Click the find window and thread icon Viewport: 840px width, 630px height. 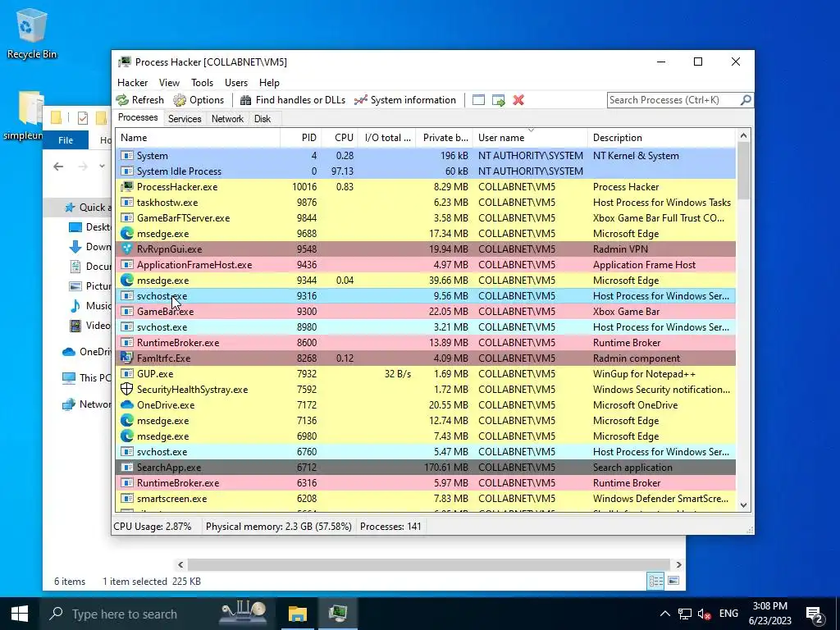[x=498, y=100]
